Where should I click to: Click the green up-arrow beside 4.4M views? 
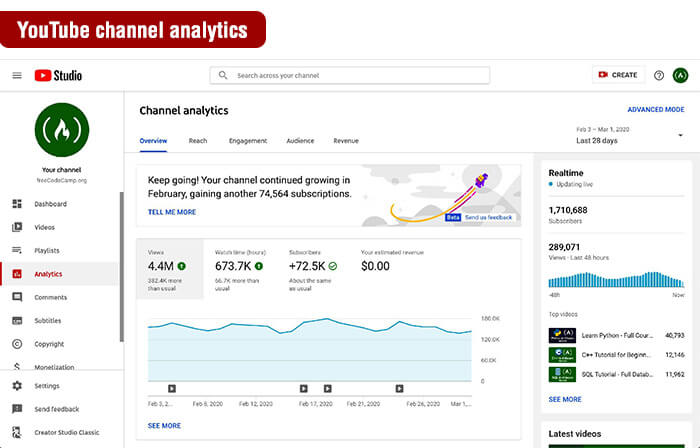pos(182,266)
